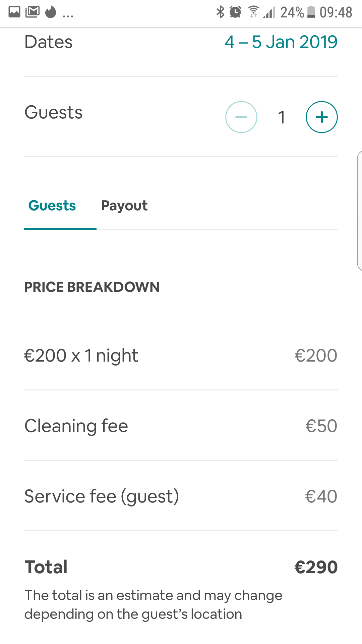This screenshot has width=362, height=644.
Task: Tap the €200 x 1 night row
Action: click(x=181, y=356)
